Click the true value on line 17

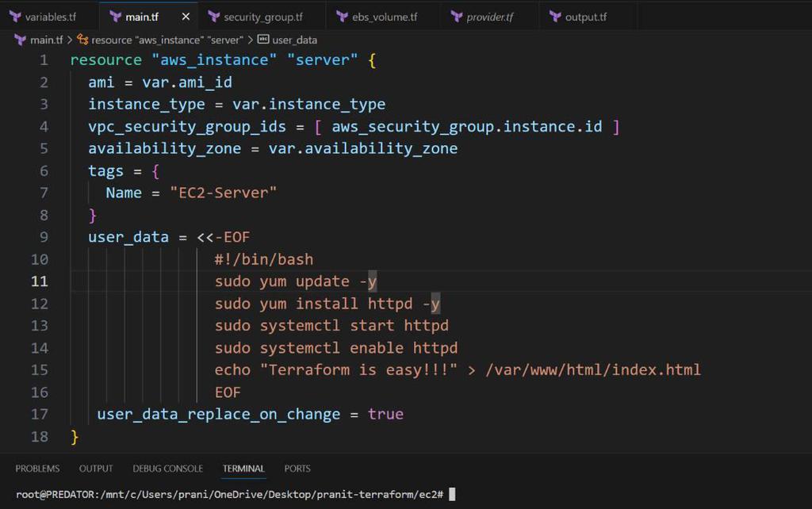pos(385,414)
